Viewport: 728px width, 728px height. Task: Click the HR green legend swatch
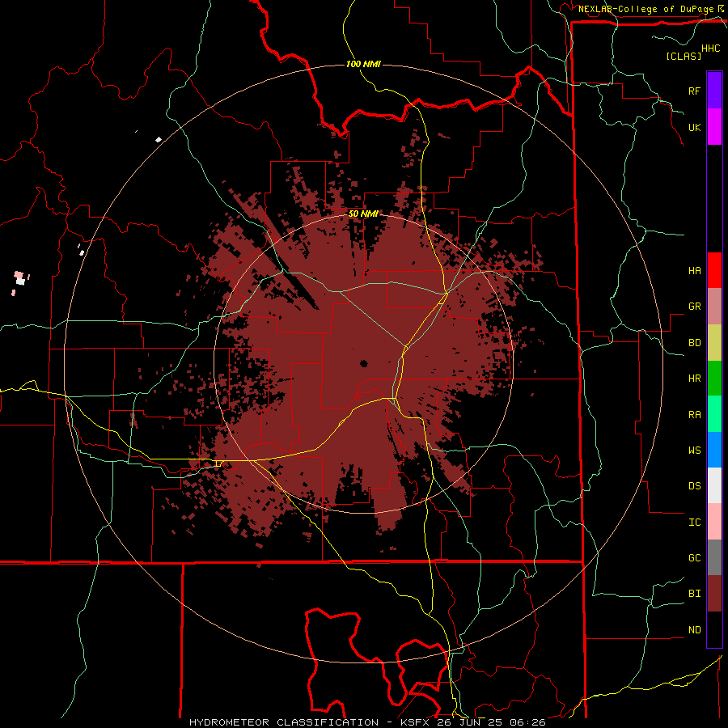click(714, 379)
